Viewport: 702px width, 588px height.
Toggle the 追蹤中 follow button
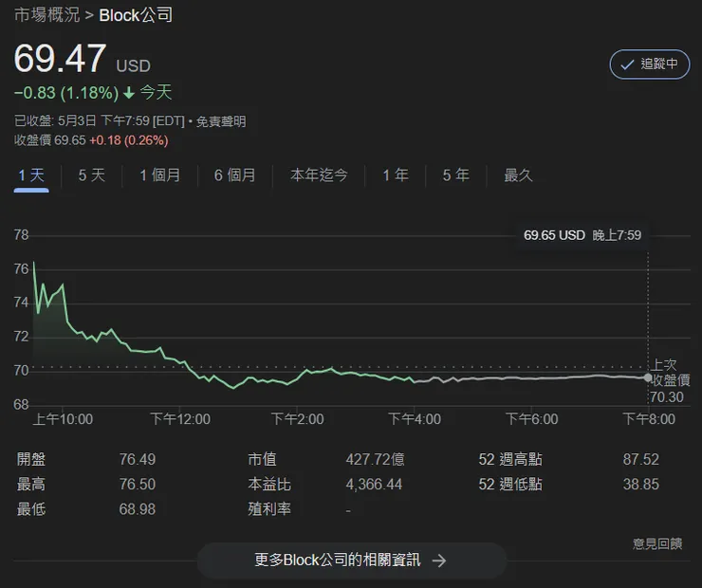(650, 64)
